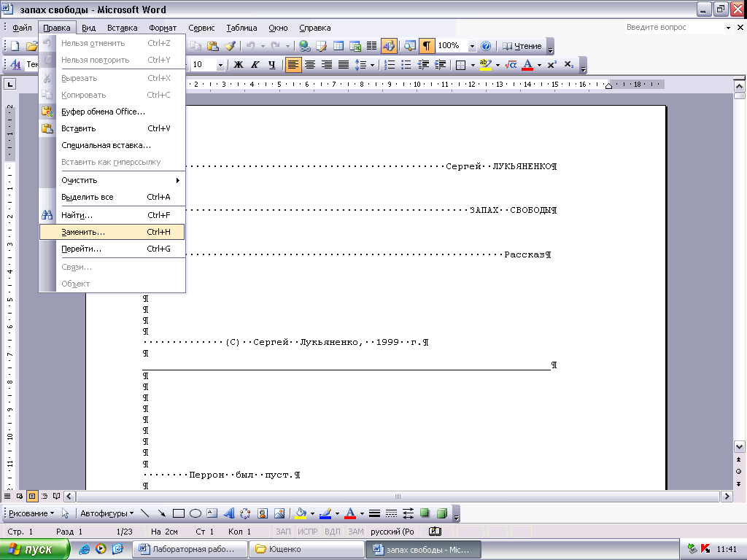Expand the font size dropdown

coord(220,65)
